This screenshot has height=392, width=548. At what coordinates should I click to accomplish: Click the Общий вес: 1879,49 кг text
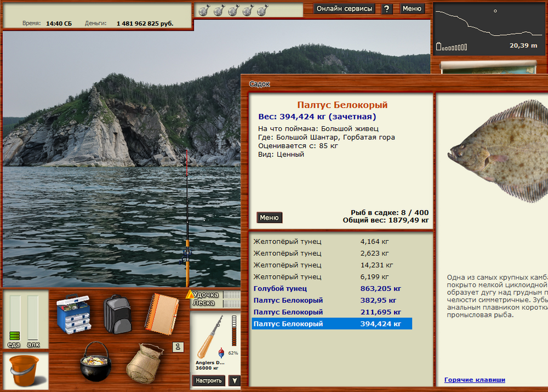[x=385, y=220]
